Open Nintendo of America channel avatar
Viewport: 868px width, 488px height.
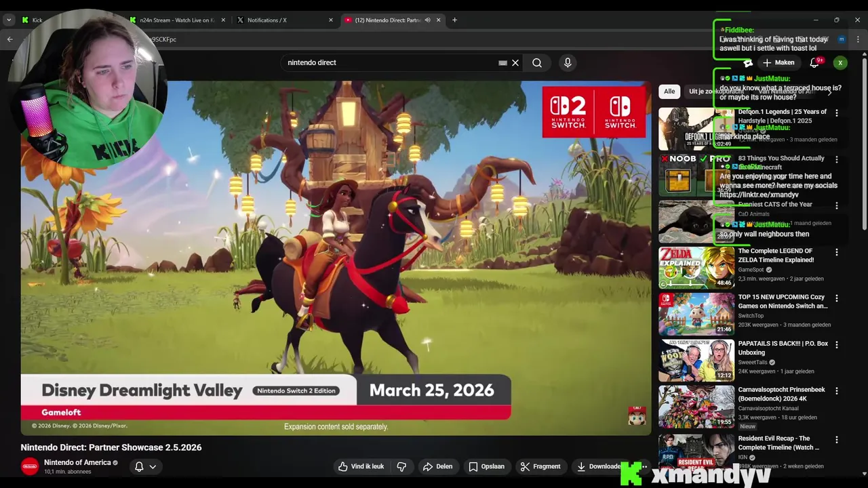pyautogui.click(x=30, y=466)
